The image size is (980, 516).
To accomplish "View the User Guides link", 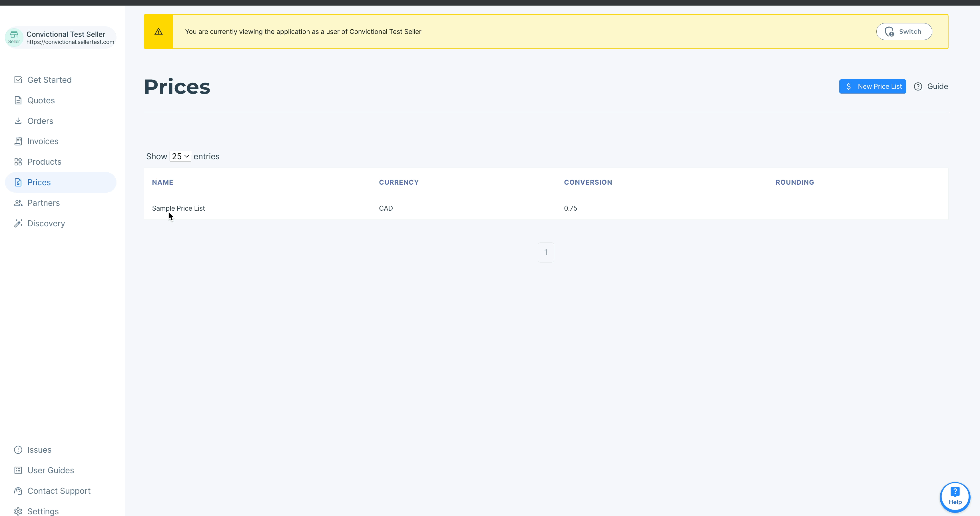I will coord(61,470).
